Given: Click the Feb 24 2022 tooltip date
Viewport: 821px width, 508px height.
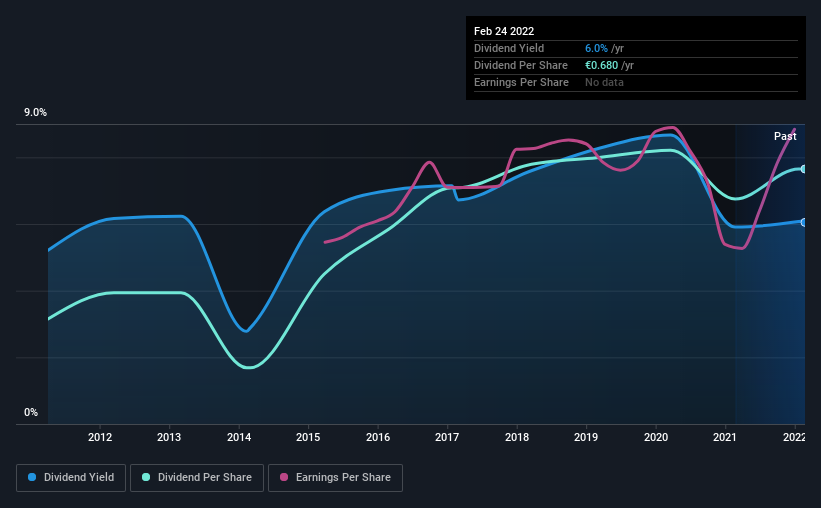Looking at the screenshot, I should click(x=504, y=31).
